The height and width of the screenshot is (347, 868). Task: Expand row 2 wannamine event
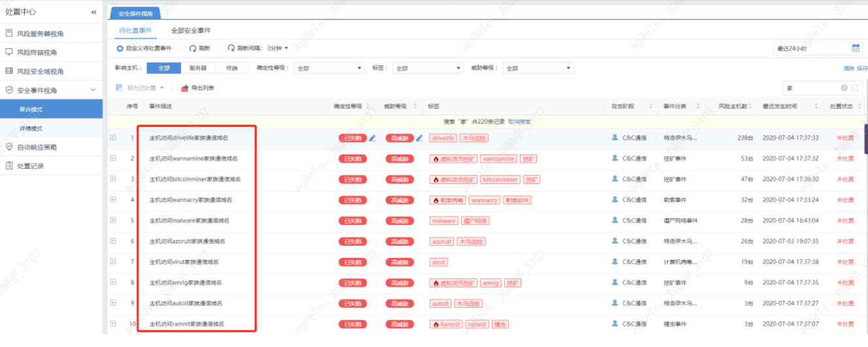113,158
